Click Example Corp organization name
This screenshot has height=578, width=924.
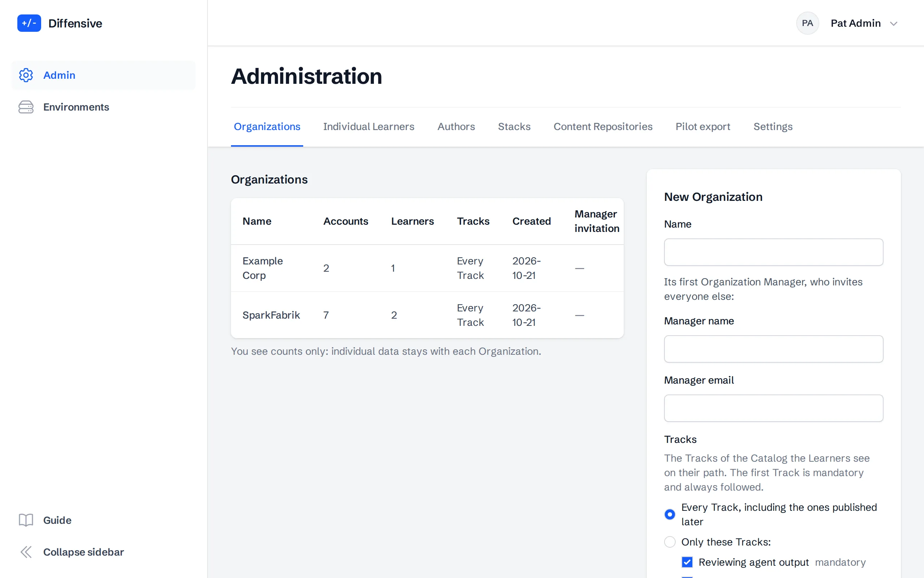[263, 268]
